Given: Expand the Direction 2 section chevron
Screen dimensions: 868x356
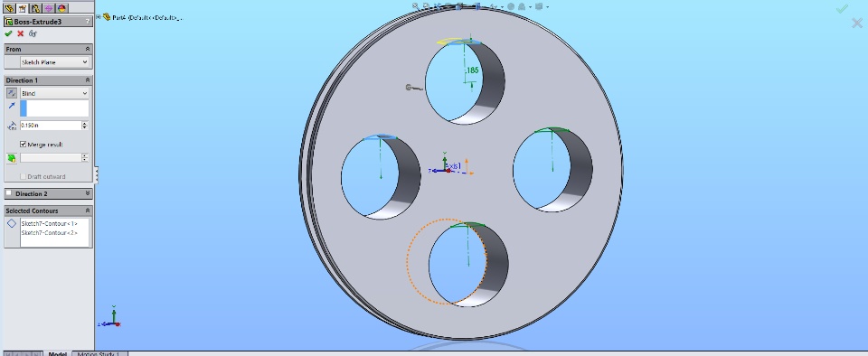Looking at the screenshot, I should (88, 194).
